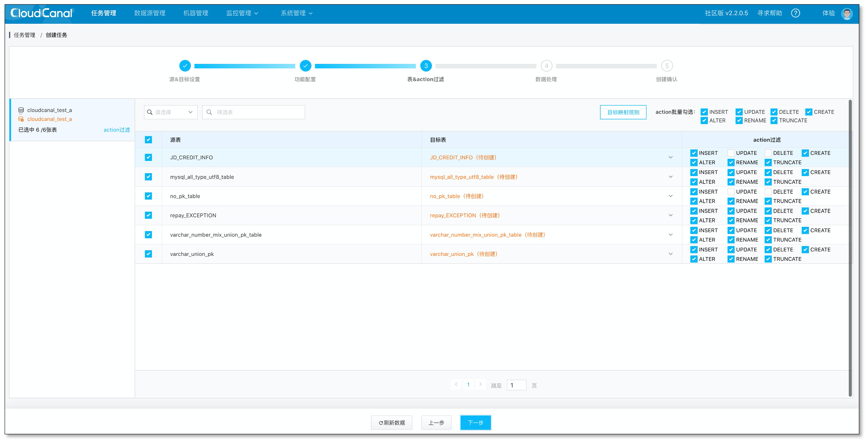Click the user avatar icon
The image size is (868, 443).
coord(846,14)
